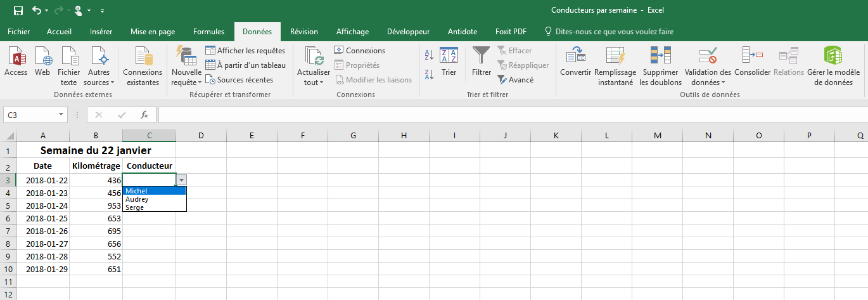Click the Save icon in quick access toolbar
Image resolution: width=868 pixels, height=300 pixels.
[x=18, y=10]
